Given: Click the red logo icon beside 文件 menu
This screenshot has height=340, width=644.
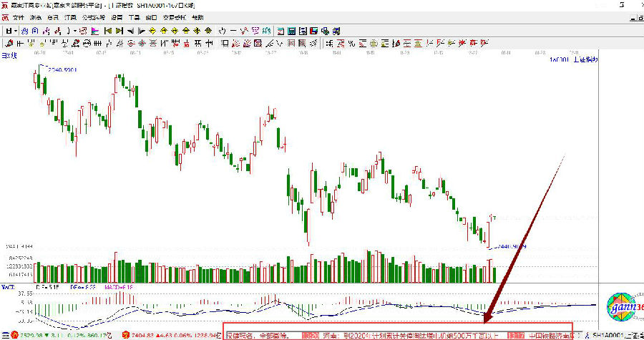Looking at the screenshot, I should coord(6,17).
